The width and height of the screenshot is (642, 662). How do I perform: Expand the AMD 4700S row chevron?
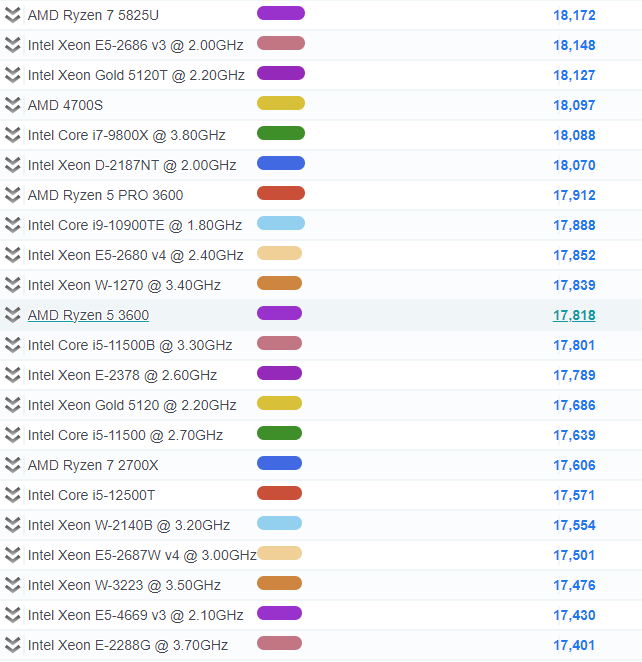click(13, 105)
